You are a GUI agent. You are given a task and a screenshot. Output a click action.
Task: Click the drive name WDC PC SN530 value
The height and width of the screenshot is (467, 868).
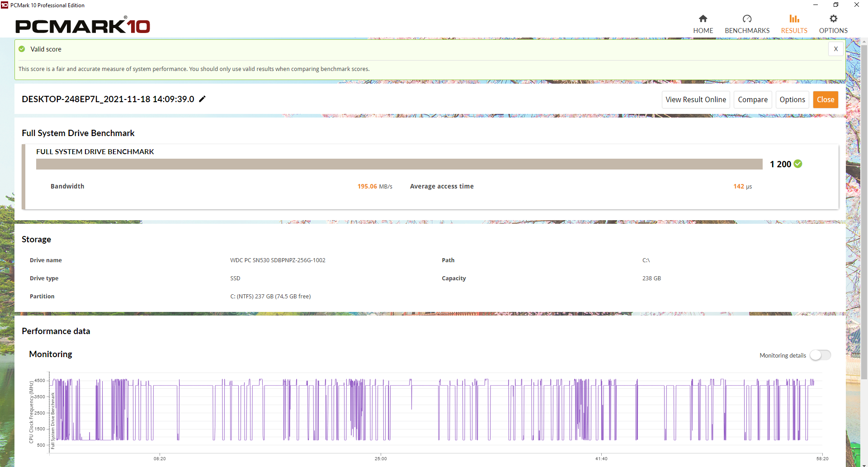point(278,260)
